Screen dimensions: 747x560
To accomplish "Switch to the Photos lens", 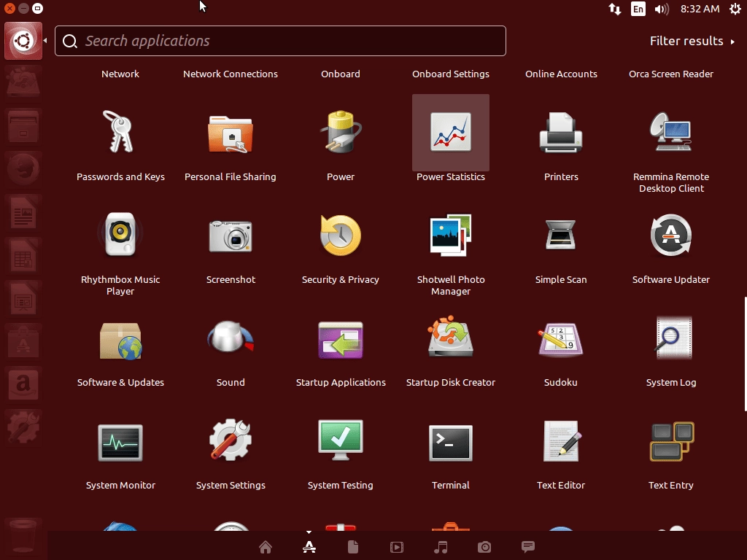I will 484,547.
